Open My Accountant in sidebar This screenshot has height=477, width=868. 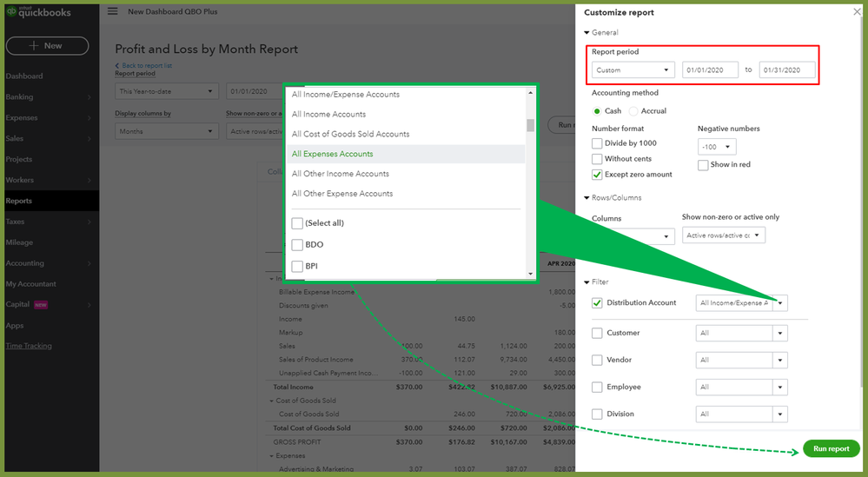[31, 284]
